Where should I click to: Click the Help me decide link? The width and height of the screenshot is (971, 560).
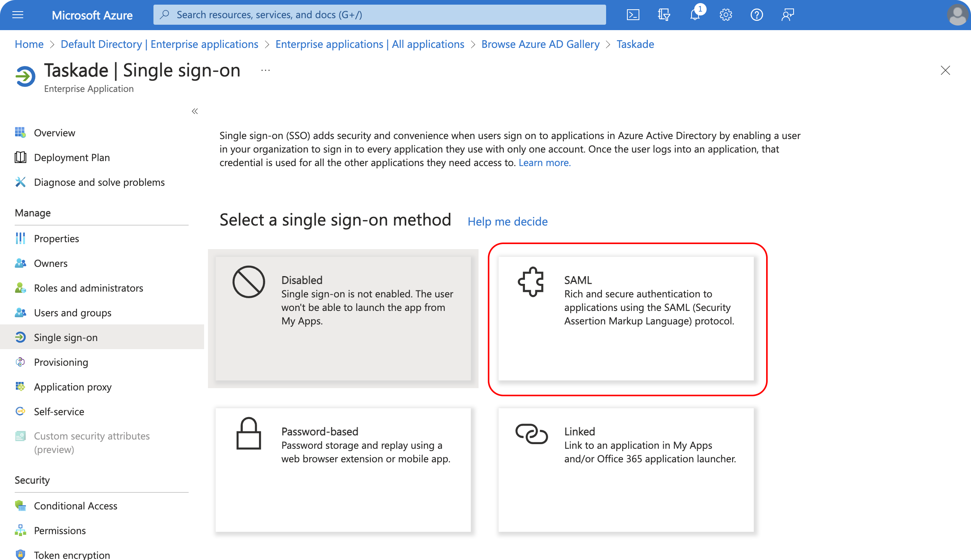point(507,222)
